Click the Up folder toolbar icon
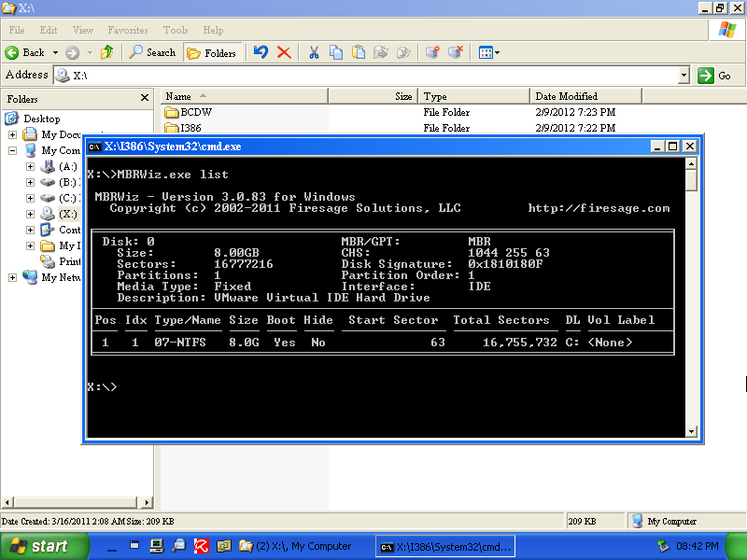Screen dimensions: 747x560 pos(106,52)
